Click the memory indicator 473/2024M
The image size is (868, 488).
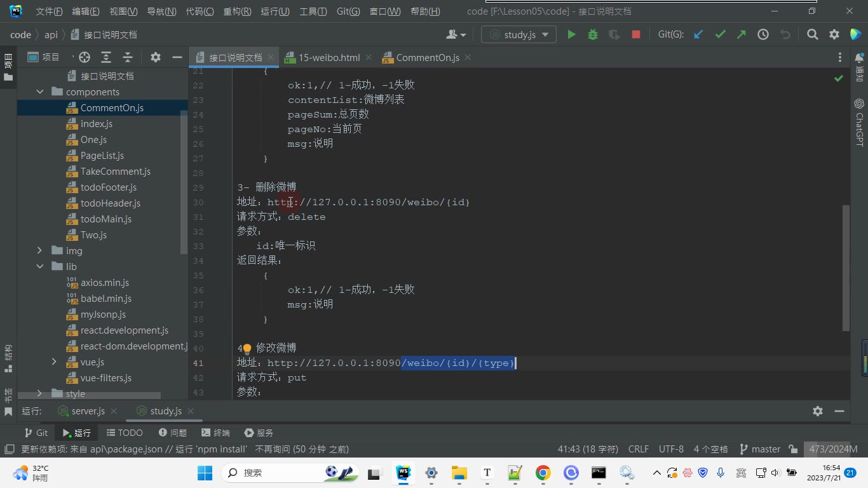pos(834,449)
